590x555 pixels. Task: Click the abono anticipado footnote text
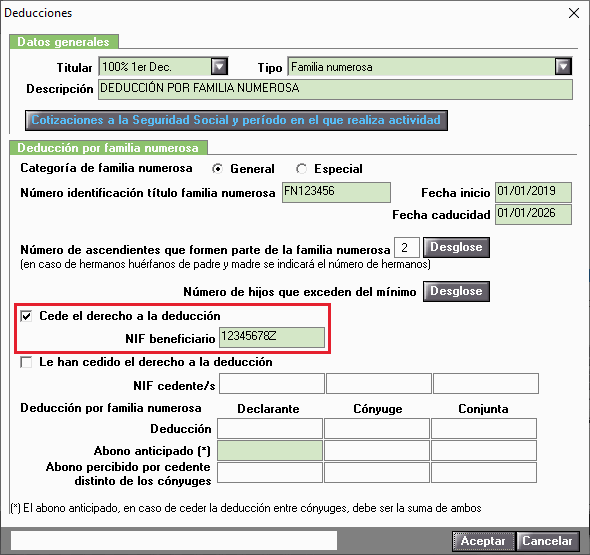[x=246, y=508]
